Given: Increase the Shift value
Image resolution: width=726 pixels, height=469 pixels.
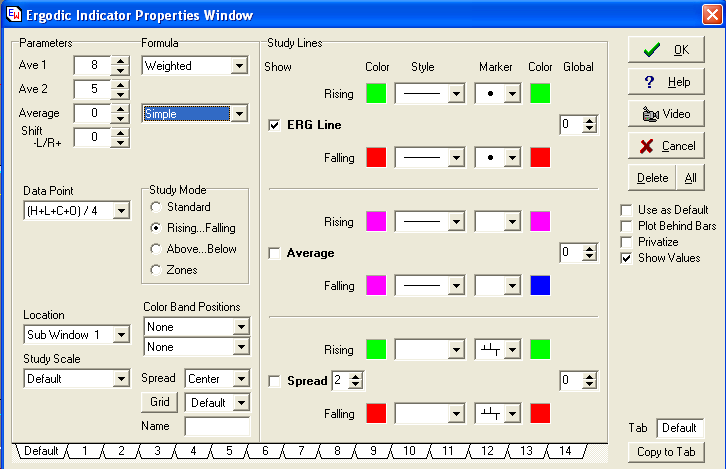Looking at the screenshot, I should tap(120, 133).
